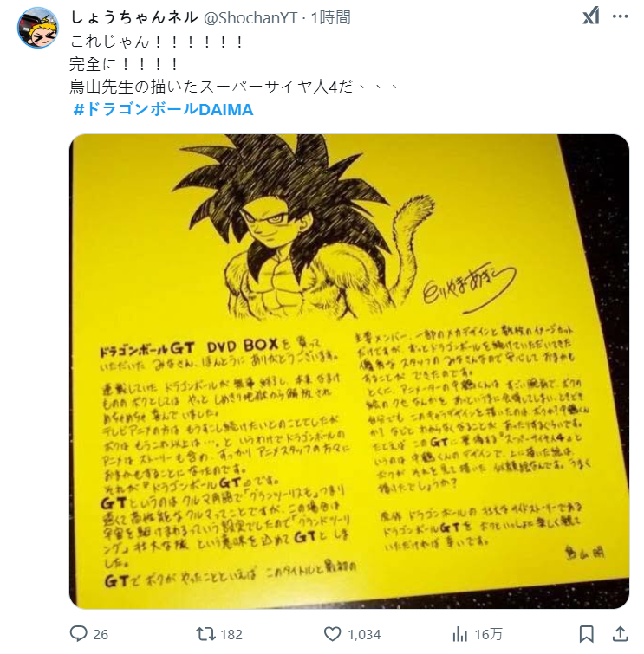Visit the しょうちゃんネル display name link
The image size is (644, 654).
click(133, 17)
